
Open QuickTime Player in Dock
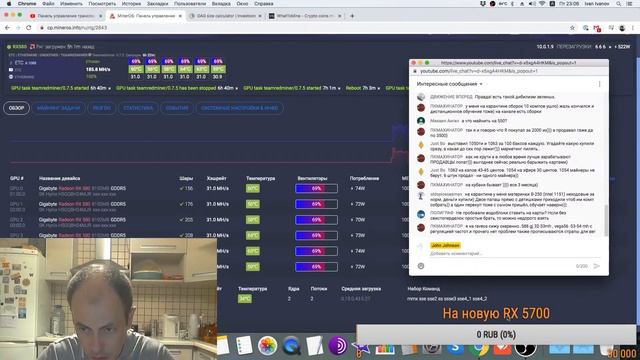click(x=291, y=346)
